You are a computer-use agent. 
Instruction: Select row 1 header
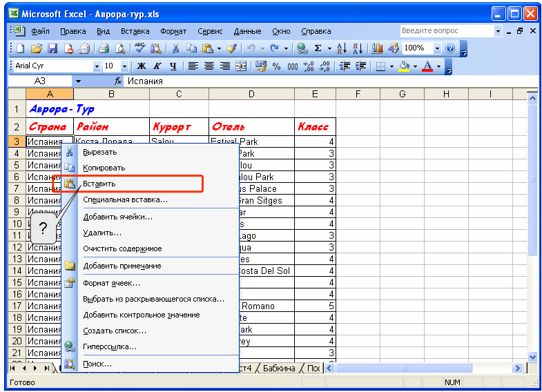coord(17,109)
